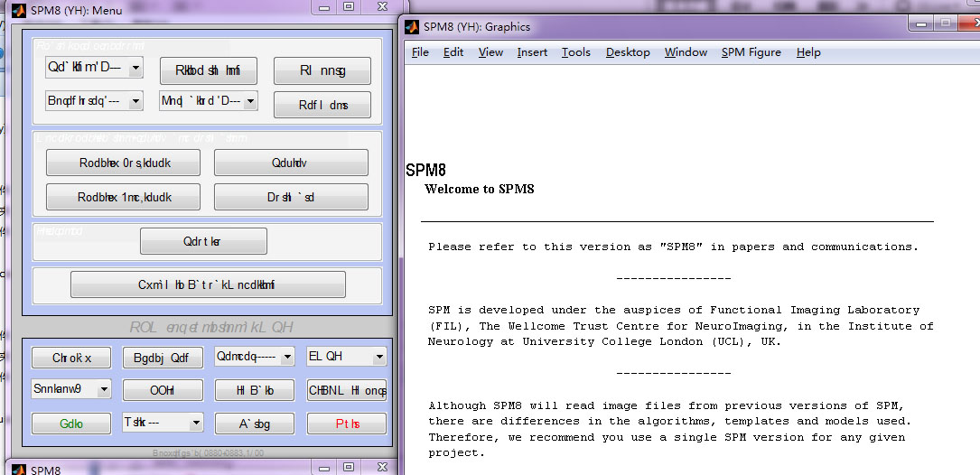Expand the "Mnql`khrd'D---" dropdown
Screen dimensions: 980x475
tap(208, 100)
